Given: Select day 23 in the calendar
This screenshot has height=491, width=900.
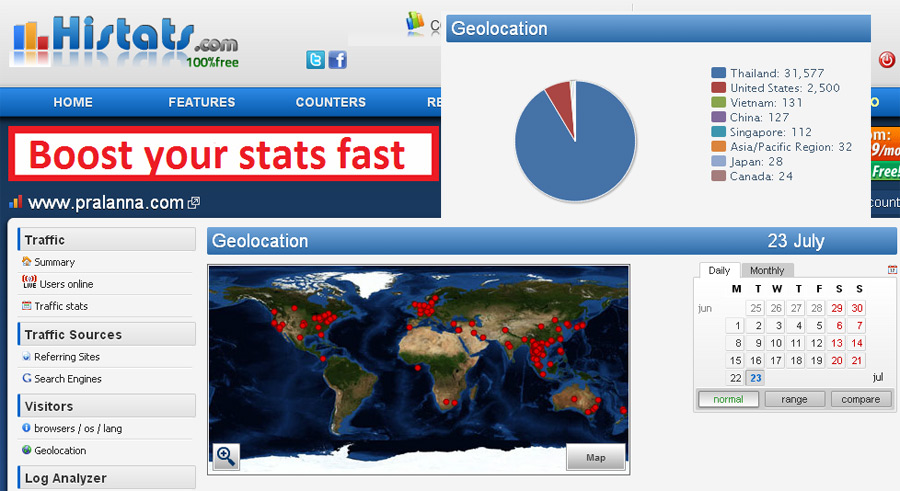Looking at the screenshot, I should 755,378.
